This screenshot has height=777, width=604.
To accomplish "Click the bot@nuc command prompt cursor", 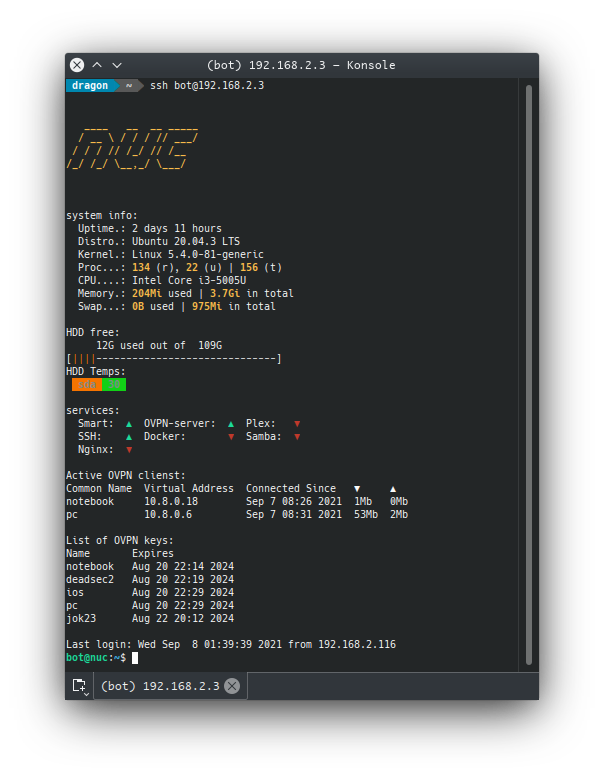I will click(135, 658).
